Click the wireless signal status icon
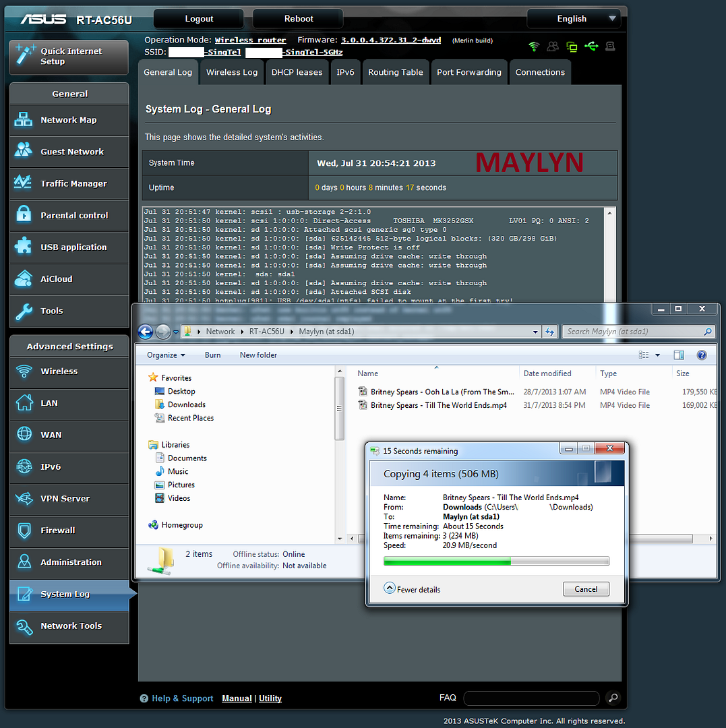This screenshot has width=726, height=728. pos(534,47)
